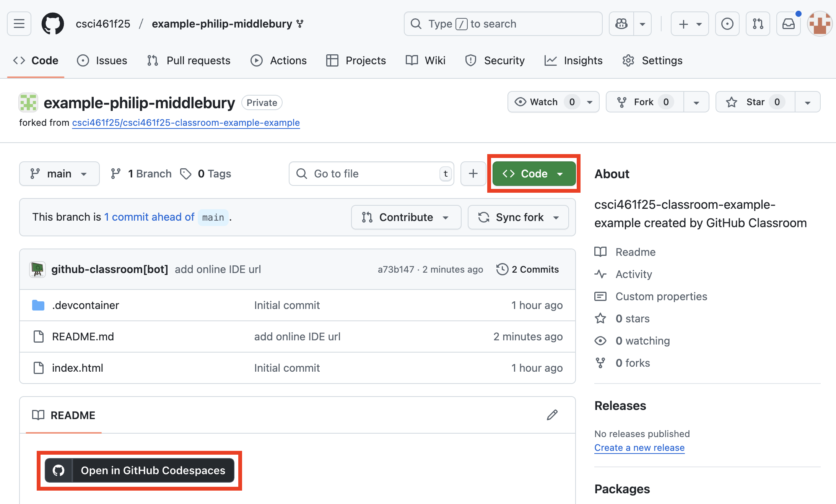View the 1 Branch list

141,174
